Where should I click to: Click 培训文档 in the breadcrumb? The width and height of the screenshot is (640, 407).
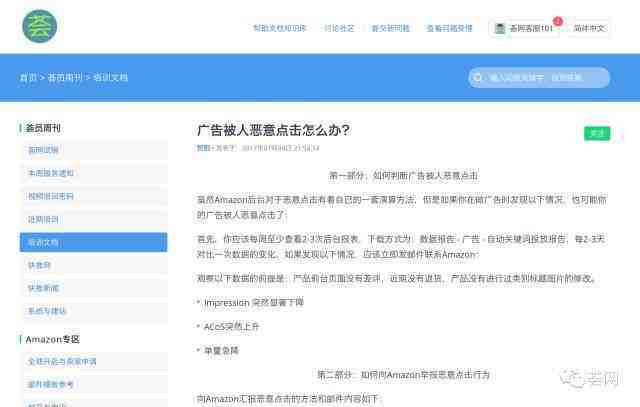pos(110,78)
